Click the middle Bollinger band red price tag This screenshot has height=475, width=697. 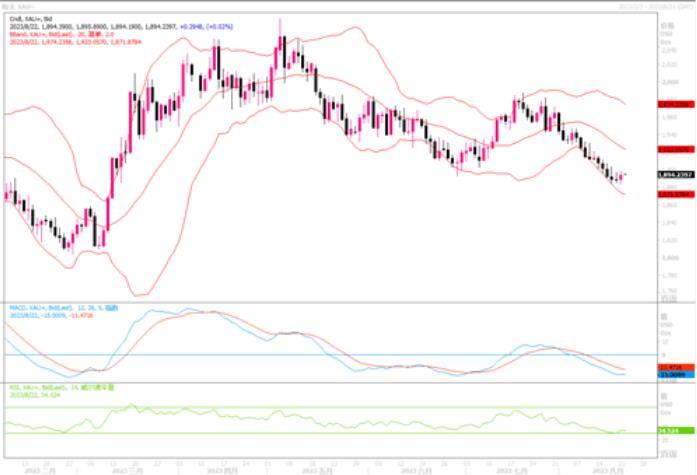pos(672,149)
